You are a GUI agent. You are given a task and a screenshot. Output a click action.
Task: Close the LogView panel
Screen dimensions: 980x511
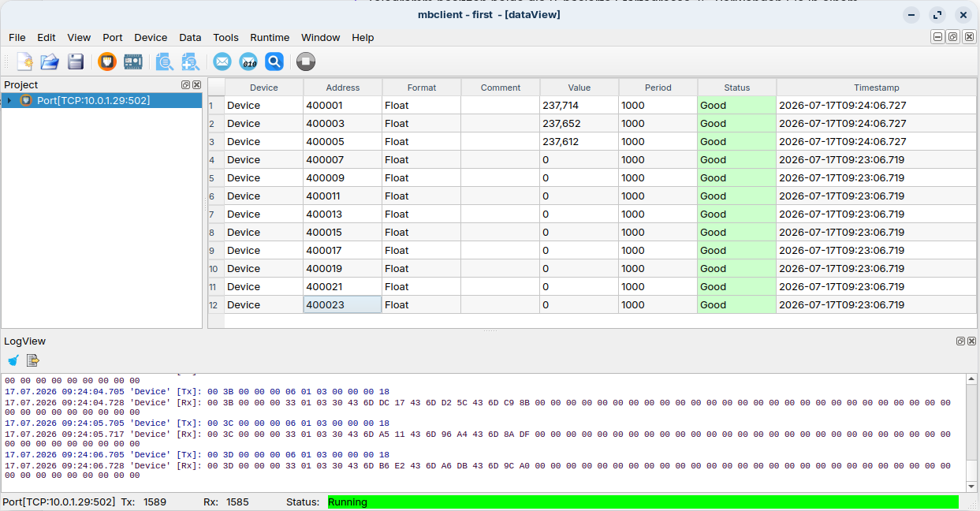point(971,341)
